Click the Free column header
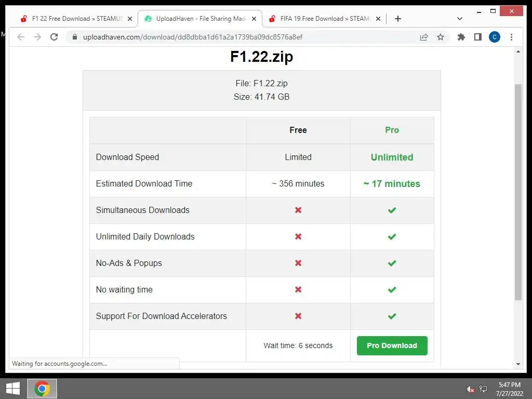This screenshot has width=532, height=399. pyautogui.click(x=298, y=130)
